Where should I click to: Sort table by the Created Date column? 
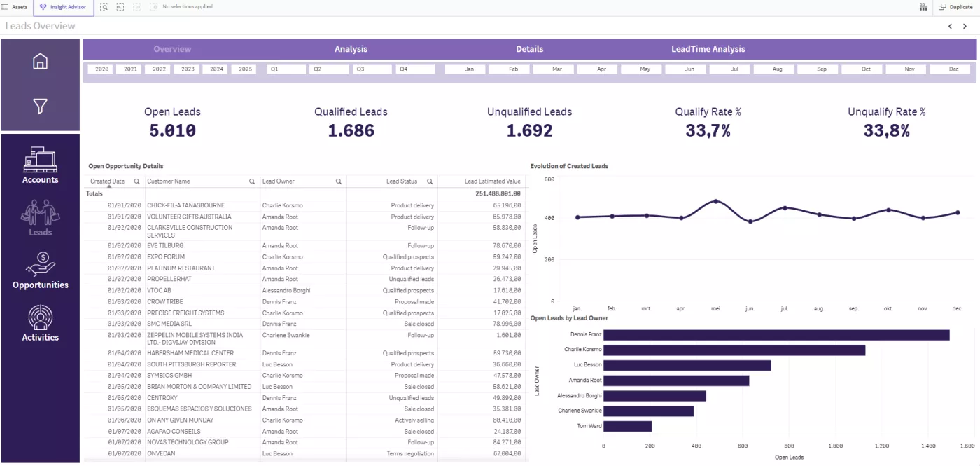[x=108, y=181]
